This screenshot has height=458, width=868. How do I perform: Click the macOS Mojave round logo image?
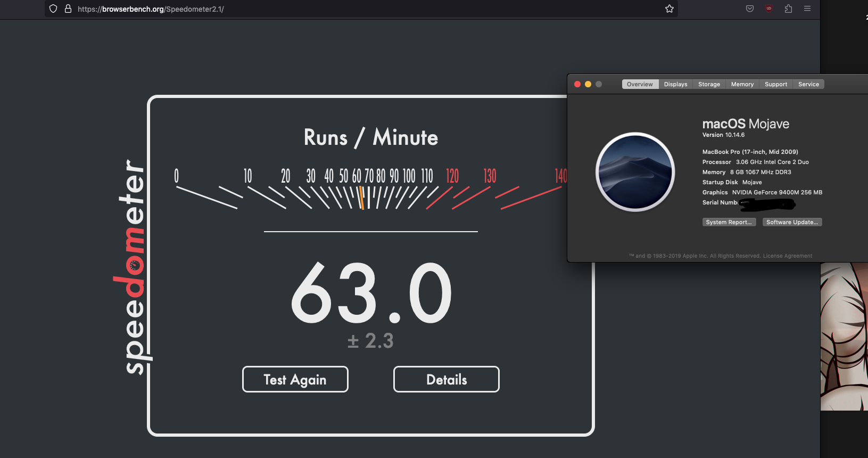coord(635,172)
